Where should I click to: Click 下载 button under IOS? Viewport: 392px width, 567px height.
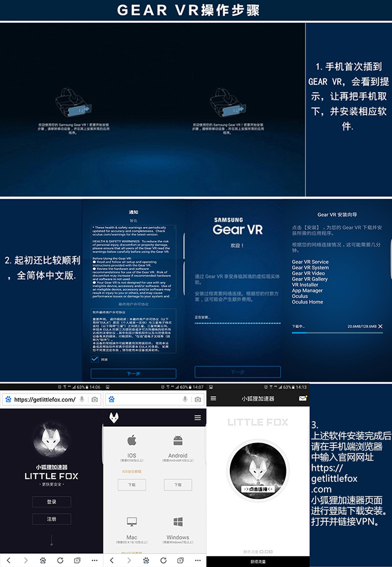[132, 484]
